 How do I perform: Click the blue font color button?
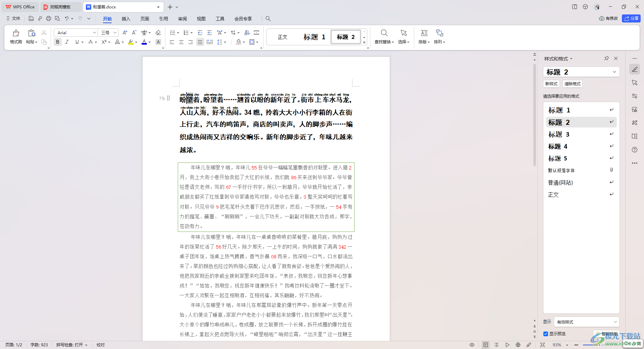[144, 42]
